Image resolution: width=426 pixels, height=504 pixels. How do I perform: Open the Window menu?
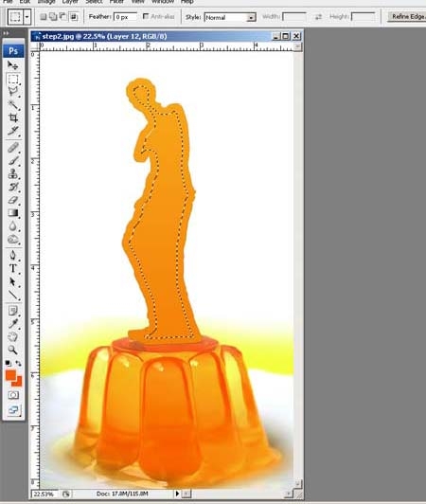163,2
